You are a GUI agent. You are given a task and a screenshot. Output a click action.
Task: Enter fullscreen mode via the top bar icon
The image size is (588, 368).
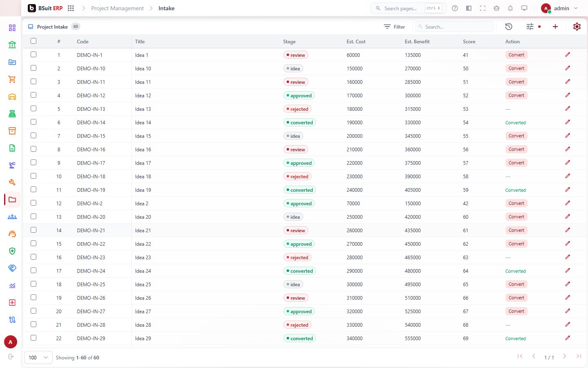click(483, 8)
